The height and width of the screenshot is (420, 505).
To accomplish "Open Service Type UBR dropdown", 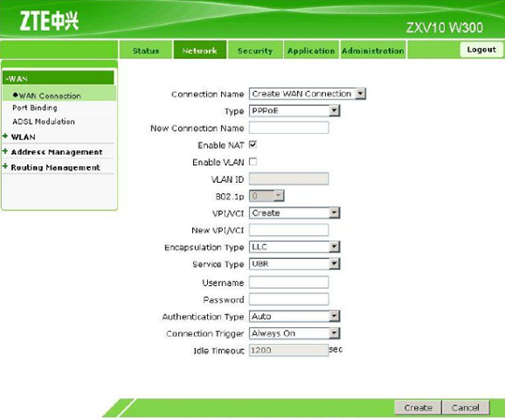I will (294, 264).
